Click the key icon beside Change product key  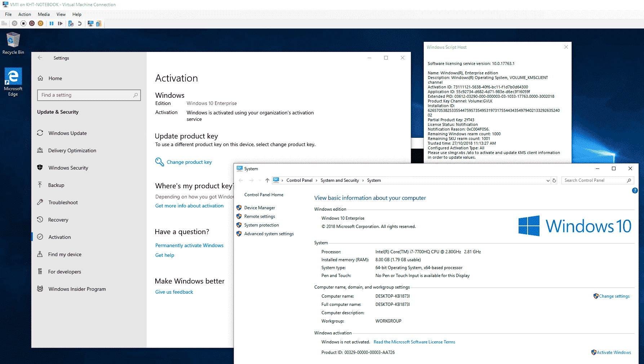pyautogui.click(x=159, y=162)
